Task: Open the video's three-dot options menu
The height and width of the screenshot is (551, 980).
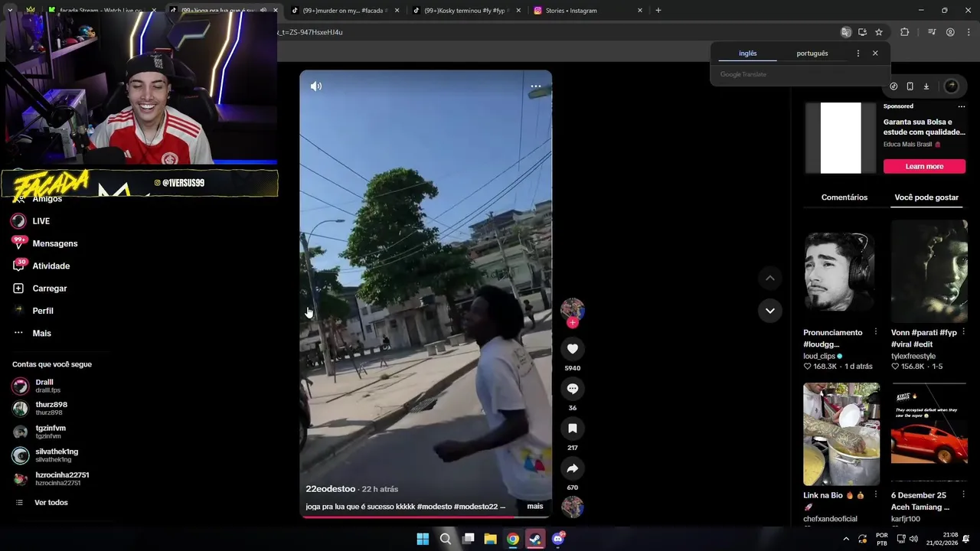Action: pyautogui.click(x=536, y=86)
